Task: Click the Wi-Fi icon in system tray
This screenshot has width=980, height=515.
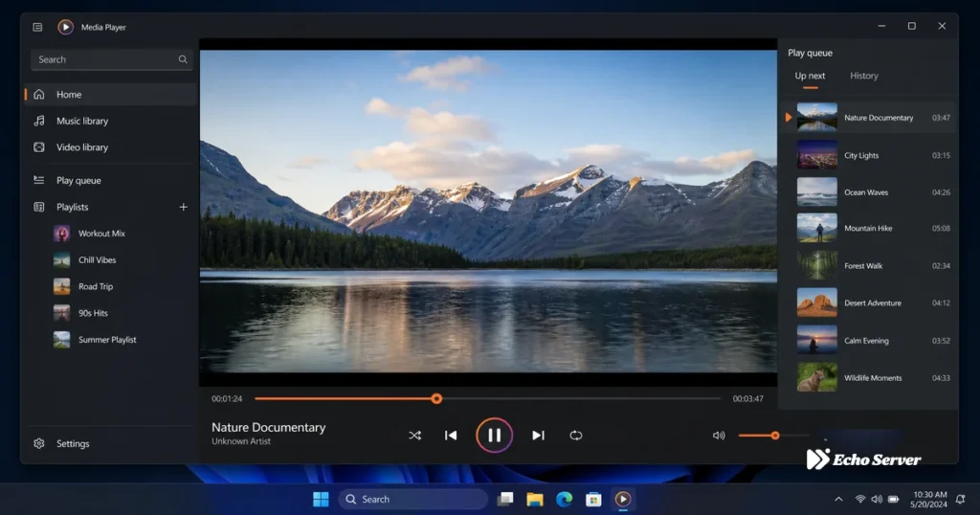Action: [860, 499]
